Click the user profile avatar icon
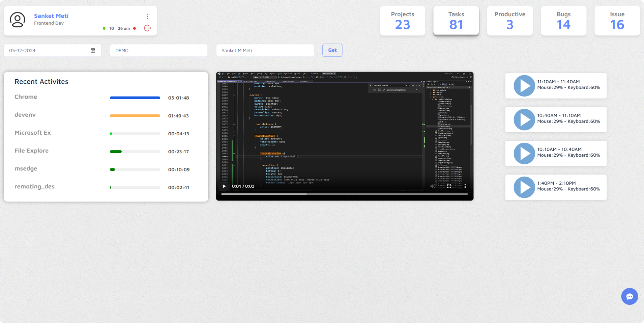Image resolution: width=644 pixels, height=323 pixels. (17, 20)
